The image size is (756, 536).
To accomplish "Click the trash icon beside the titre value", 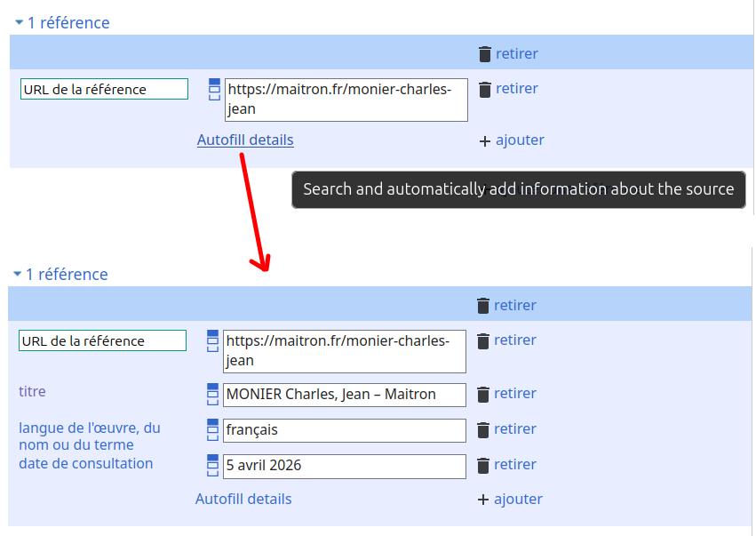I will 483,394.
